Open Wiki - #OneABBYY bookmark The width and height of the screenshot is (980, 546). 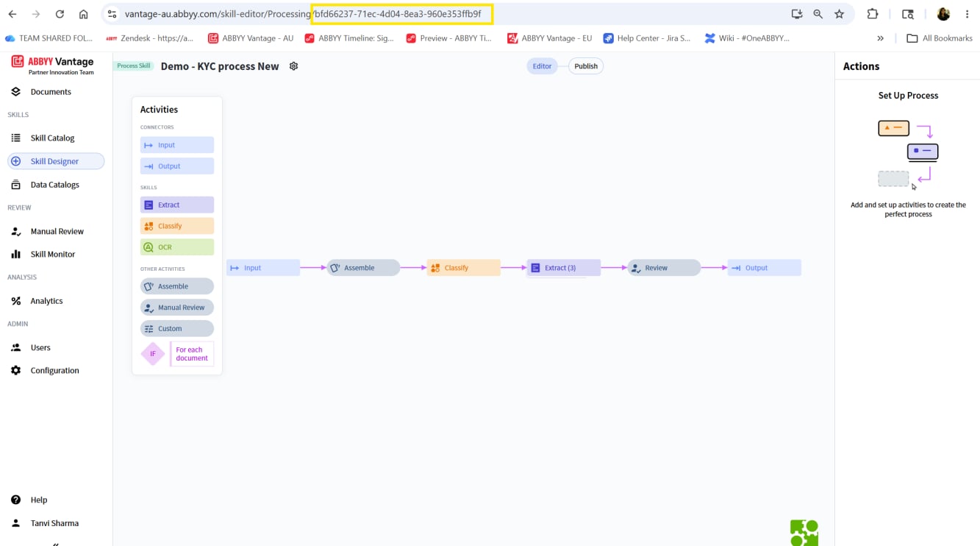(x=747, y=38)
